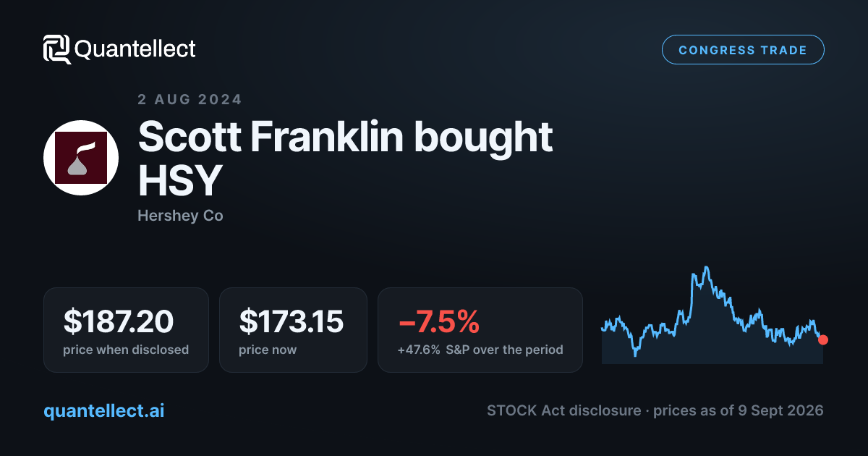The image size is (868, 456).
Task: Click the lowest dip in the sparkline
Action: pyautogui.click(x=636, y=354)
